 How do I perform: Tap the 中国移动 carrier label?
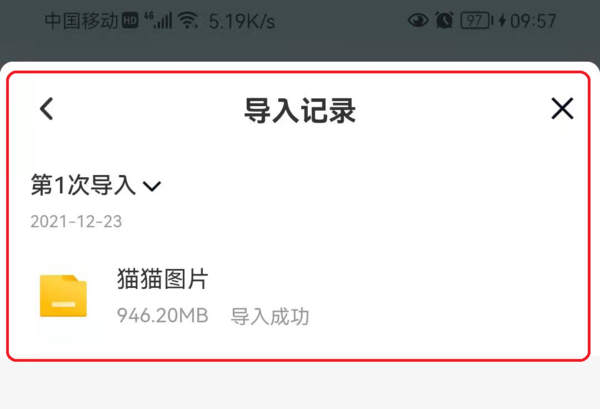click(x=82, y=20)
